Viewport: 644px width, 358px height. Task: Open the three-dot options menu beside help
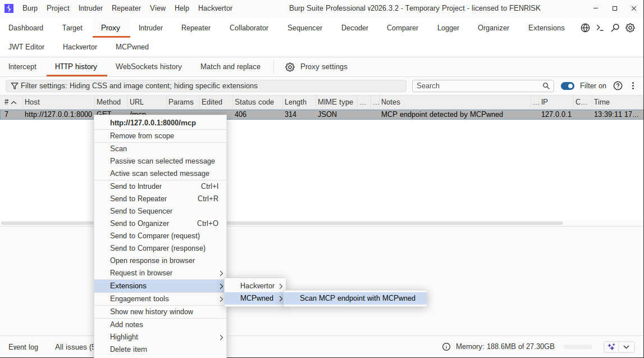coord(633,85)
